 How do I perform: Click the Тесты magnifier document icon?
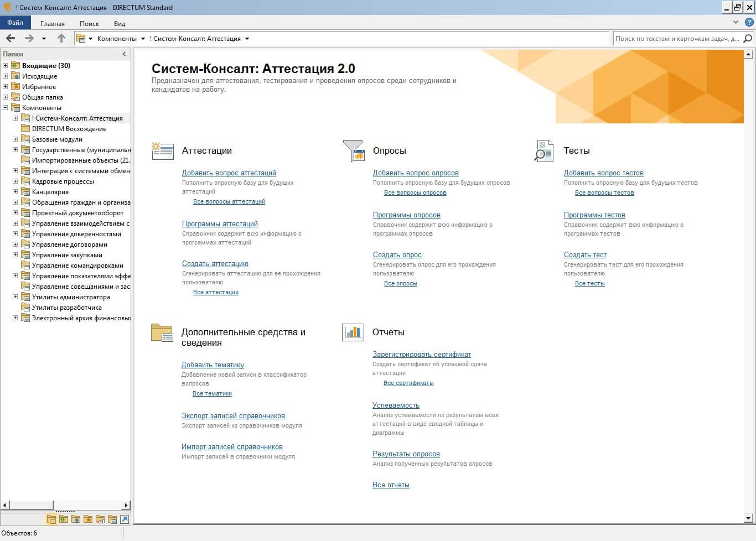(x=543, y=151)
